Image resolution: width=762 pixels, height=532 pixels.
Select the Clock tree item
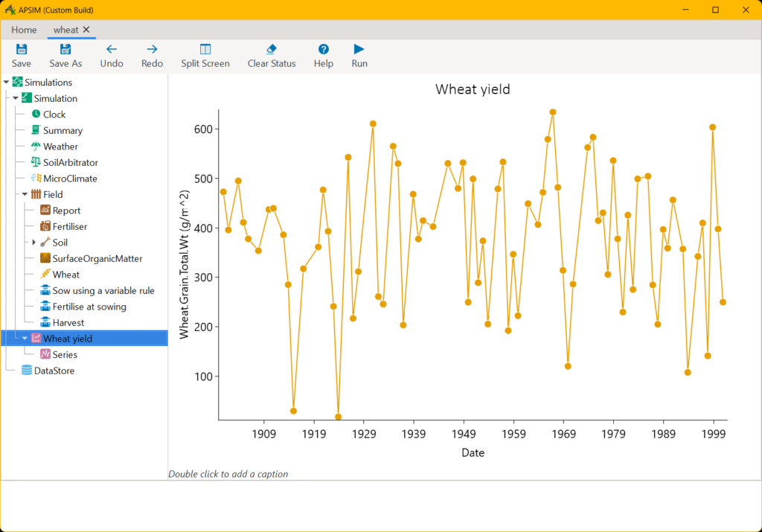[x=54, y=115]
